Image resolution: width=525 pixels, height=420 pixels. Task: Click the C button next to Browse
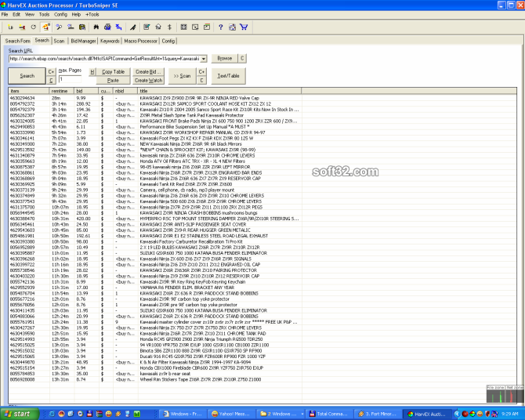click(x=242, y=58)
